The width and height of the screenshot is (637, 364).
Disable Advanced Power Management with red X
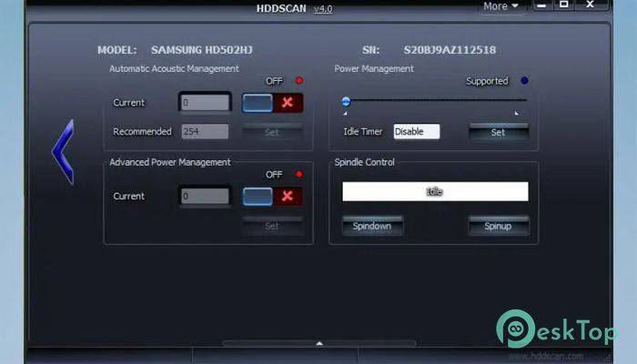[288, 197]
